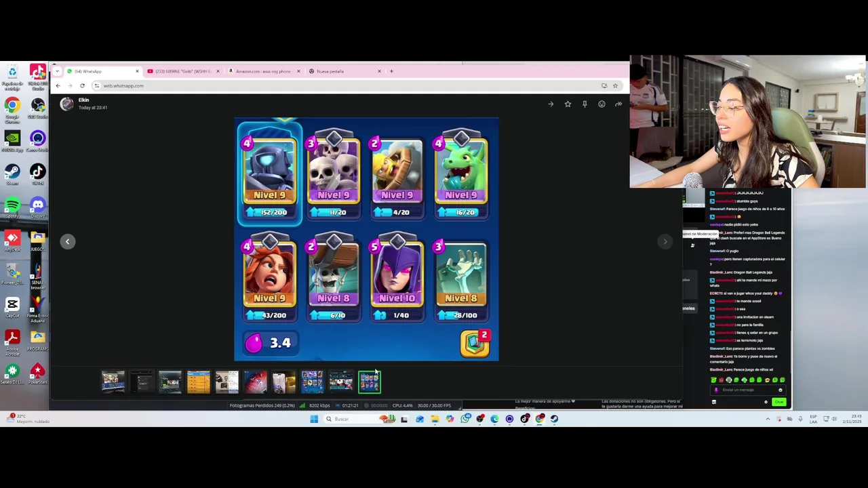Open Adobe Acrobat desktop shortcut
868x488 pixels.
pyautogui.click(x=12, y=343)
